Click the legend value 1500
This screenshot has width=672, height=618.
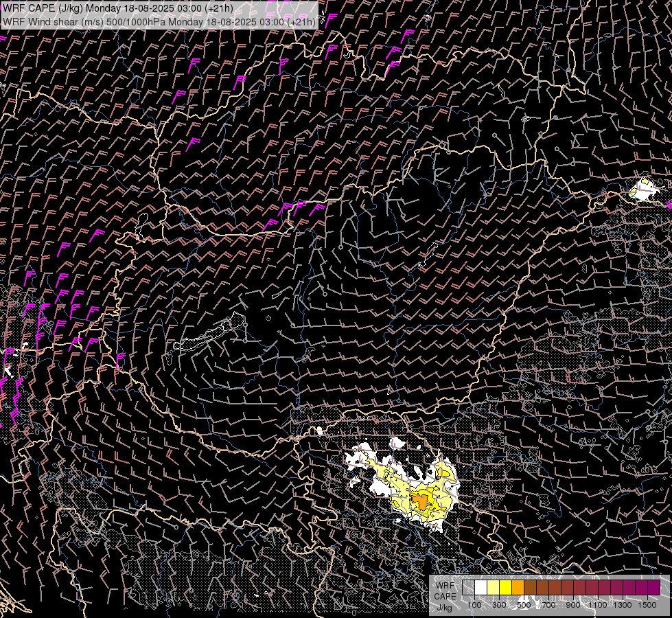647,605
